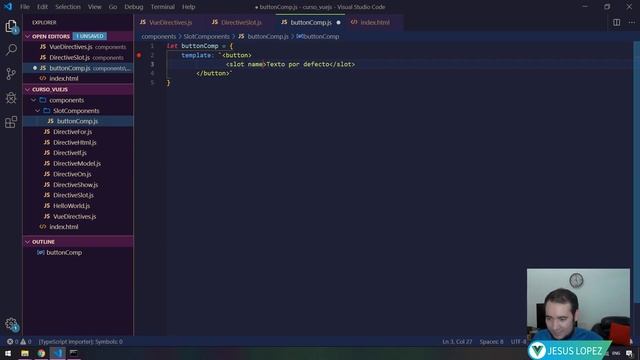The width and height of the screenshot is (640, 360).
Task: Open the editor More Actions ellipsis
Action: [632, 22]
